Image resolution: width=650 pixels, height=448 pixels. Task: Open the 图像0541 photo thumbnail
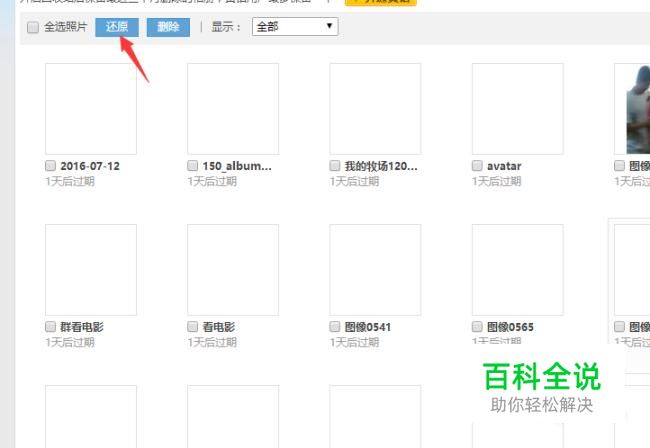375,270
